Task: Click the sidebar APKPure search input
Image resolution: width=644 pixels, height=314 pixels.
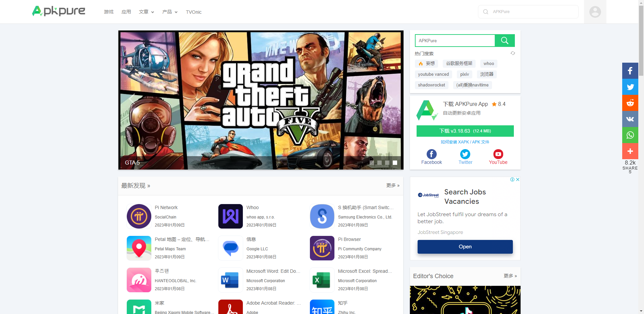Action: 455,41
